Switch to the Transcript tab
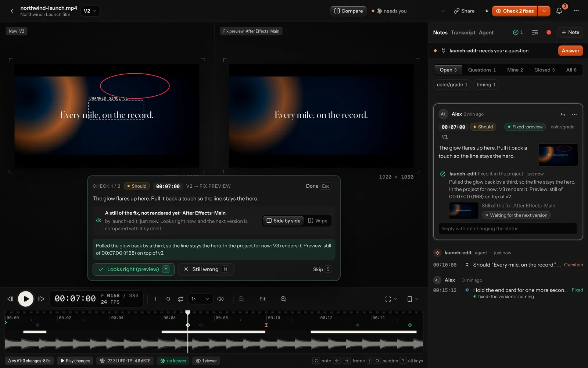The height and width of the screenshot is (368, 588). pyautogui.click(x=463, y=32)
